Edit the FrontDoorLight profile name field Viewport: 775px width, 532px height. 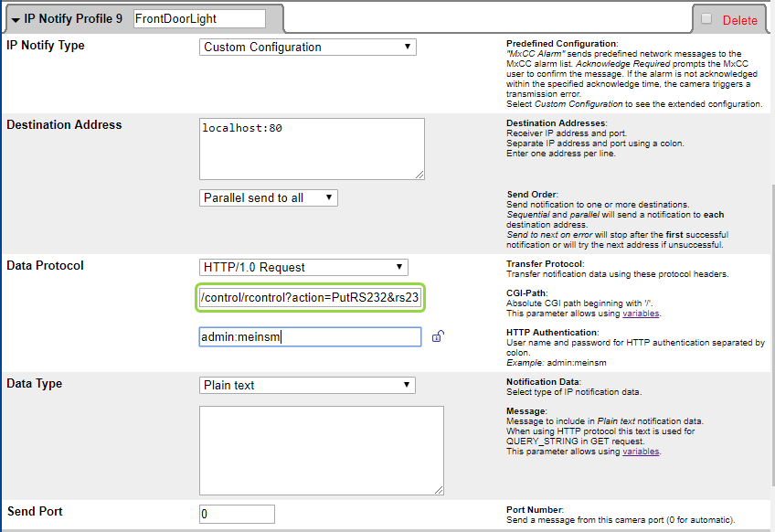(199, 19)
